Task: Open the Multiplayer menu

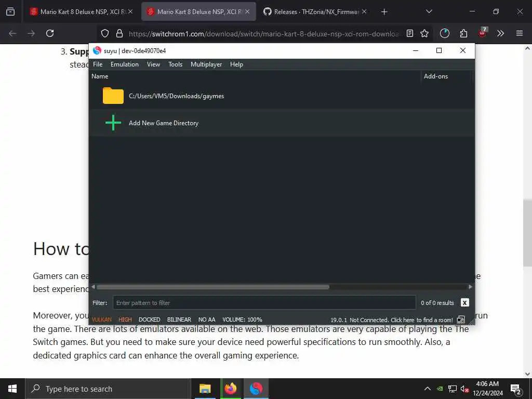Action: coord(206,64)
